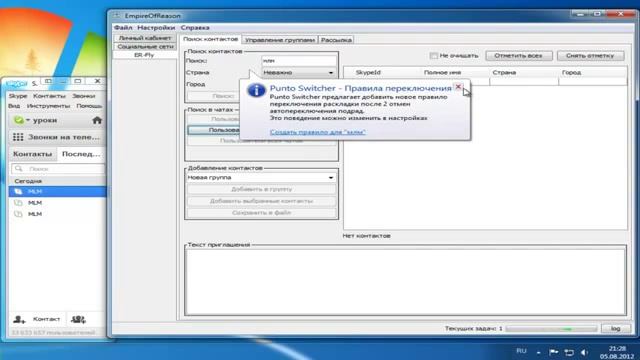Open the Справка menu
640x360 pixels.
point(195,27)
